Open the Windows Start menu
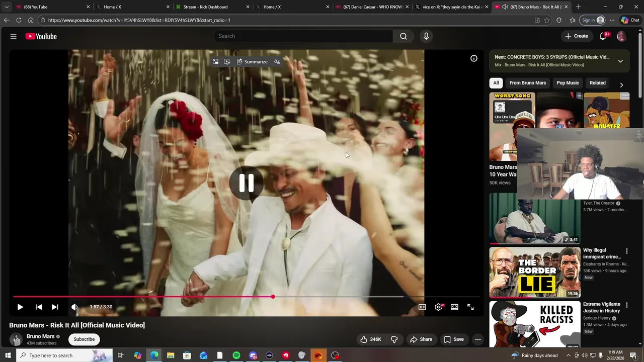 tap(8, 355)
